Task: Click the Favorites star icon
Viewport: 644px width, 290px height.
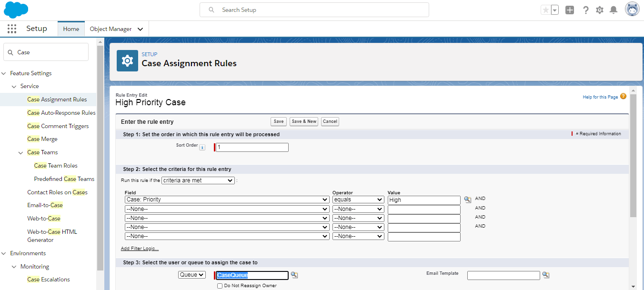Action: tap(545, 10)
